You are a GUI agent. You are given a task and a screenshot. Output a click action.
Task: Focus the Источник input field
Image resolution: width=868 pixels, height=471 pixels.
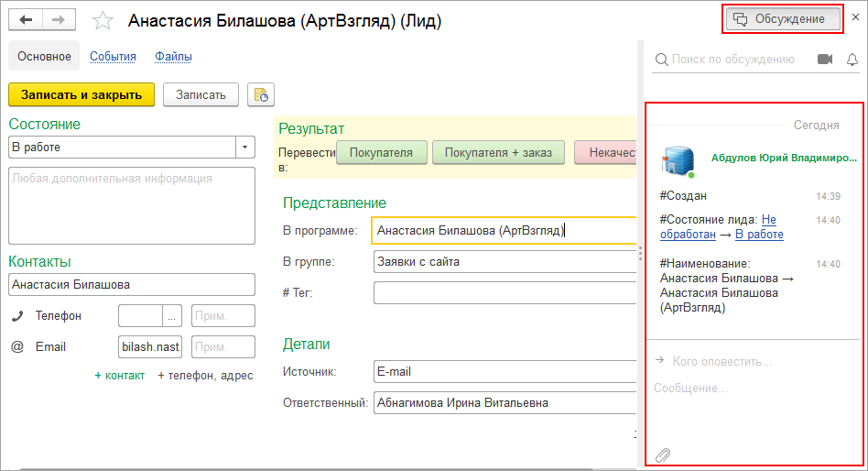(504, 372)
